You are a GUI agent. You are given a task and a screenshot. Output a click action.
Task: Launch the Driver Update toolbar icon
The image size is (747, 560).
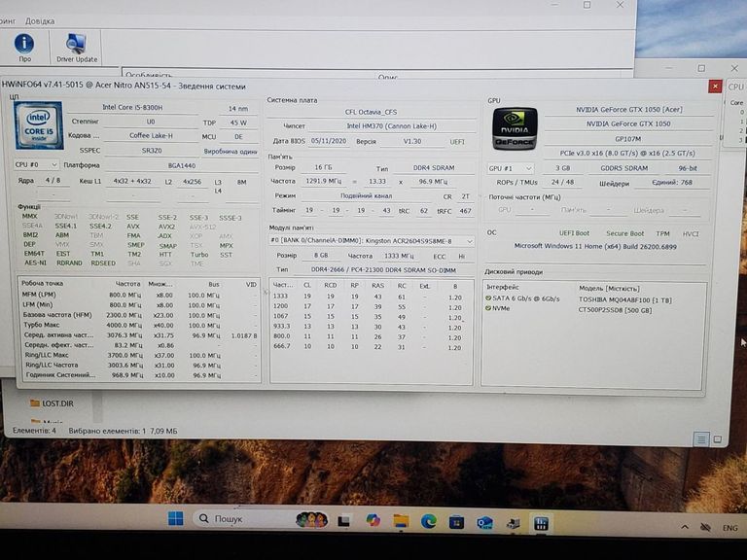[77, 48]
